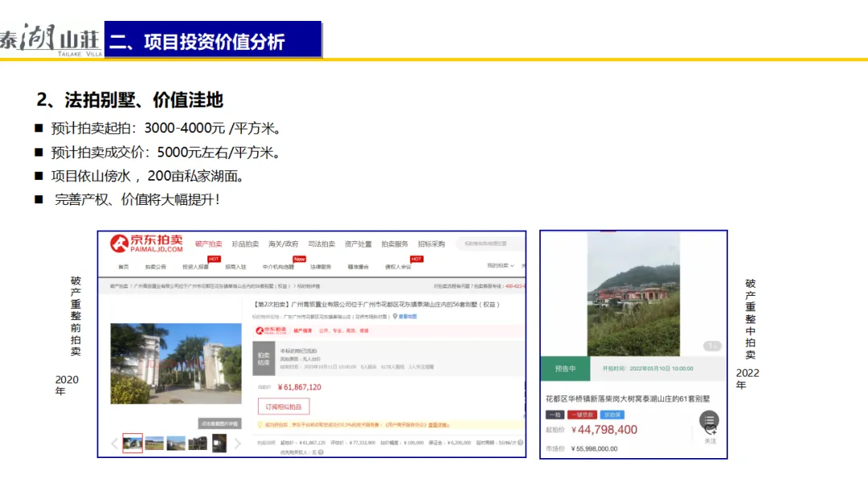The width and height of the screenshot is (868, 483).
Task: Select the fourth thumbnail image
Action: (198, 443)
